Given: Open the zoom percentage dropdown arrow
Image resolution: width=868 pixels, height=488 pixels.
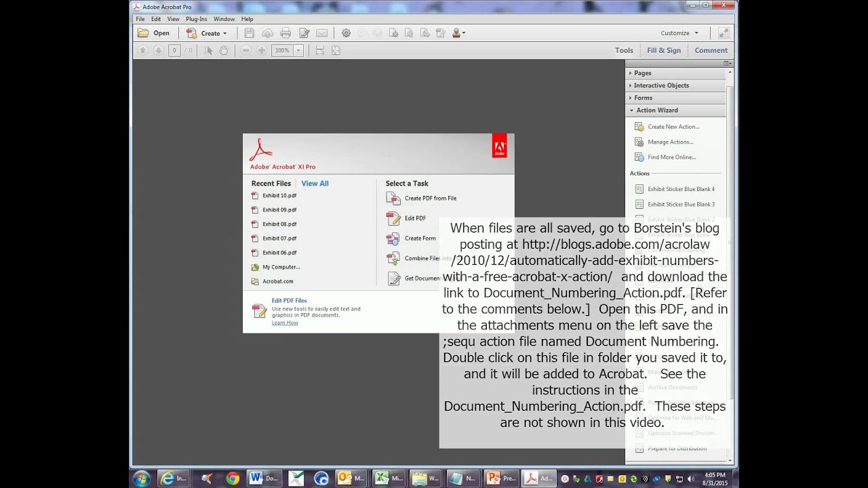Looking at the screenshot, I should point(298,51).
